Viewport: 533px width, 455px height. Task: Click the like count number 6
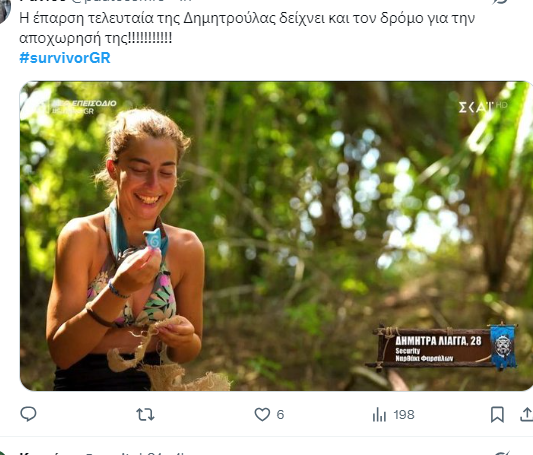[x=280, y=415]
